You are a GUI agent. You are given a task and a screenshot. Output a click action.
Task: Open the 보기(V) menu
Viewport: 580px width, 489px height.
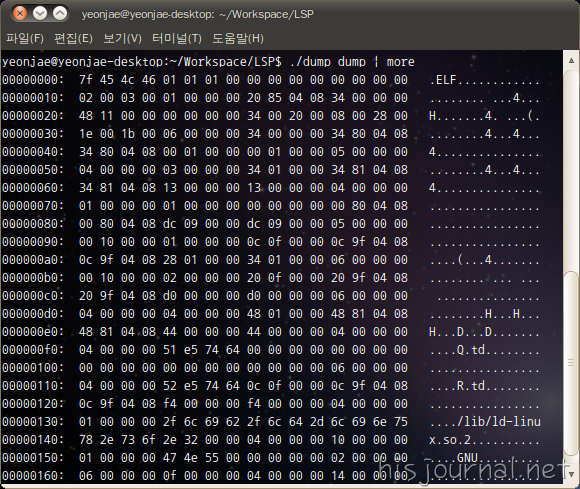pos(122,38)
